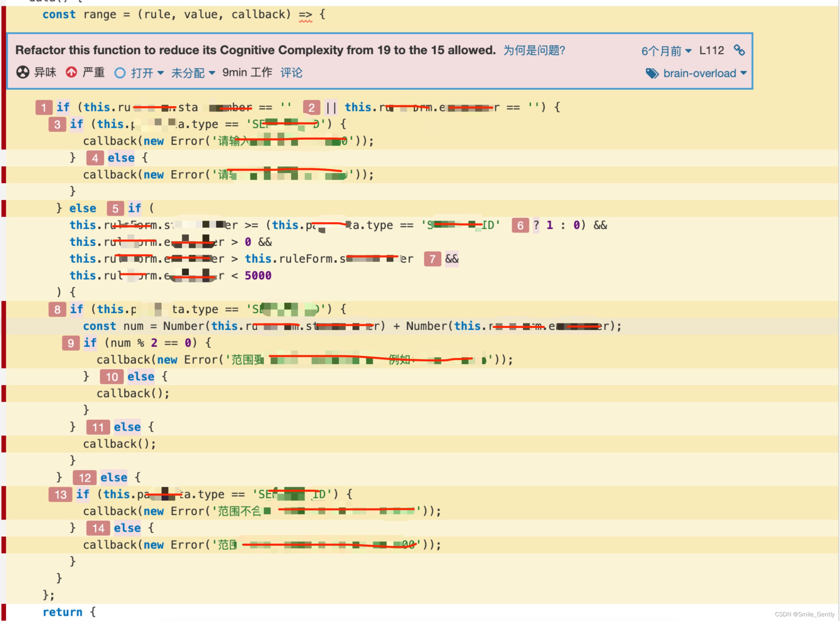Click the code smell type icon beside 异味

22,72
